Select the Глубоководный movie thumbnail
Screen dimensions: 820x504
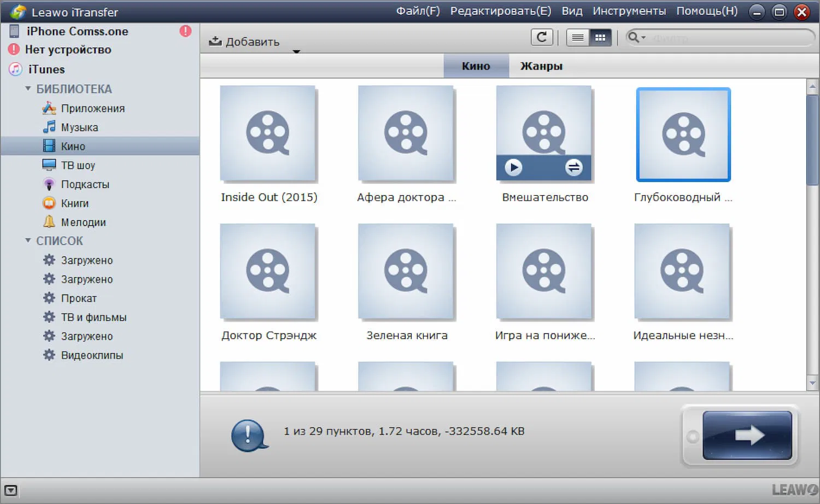click(x=683, y=134)
